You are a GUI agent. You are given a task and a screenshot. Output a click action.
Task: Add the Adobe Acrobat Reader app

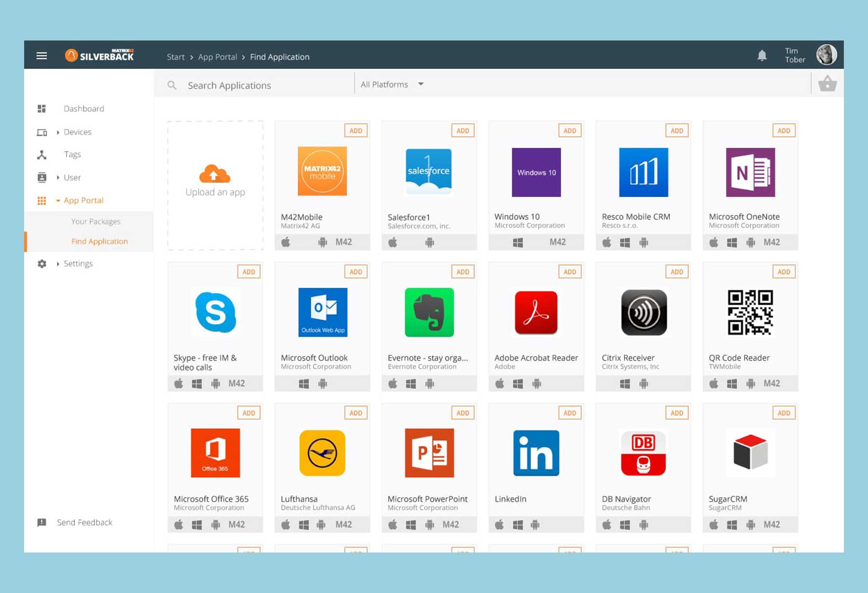tap(570, 272)
